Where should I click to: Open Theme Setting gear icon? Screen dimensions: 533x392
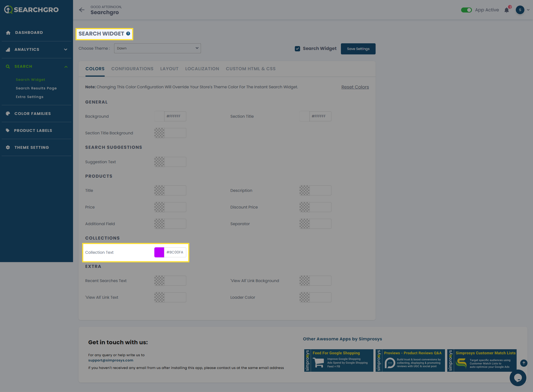8,147
